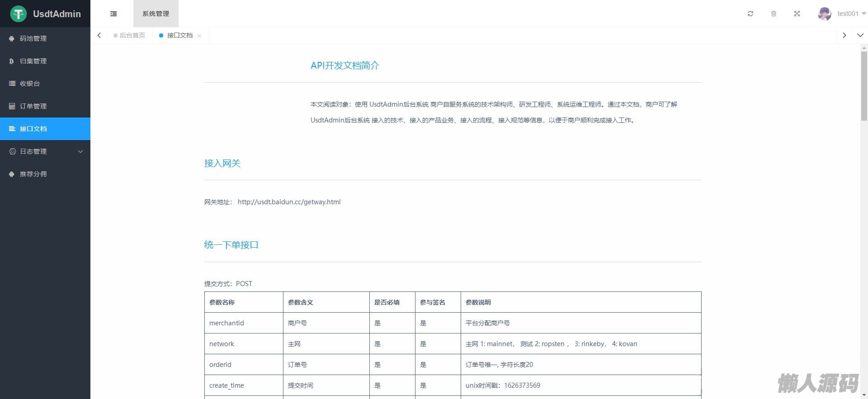Viewport: 868px width, 399px height.
Task: Click the 系统管理 top navigation item
Action: point(156,14)
